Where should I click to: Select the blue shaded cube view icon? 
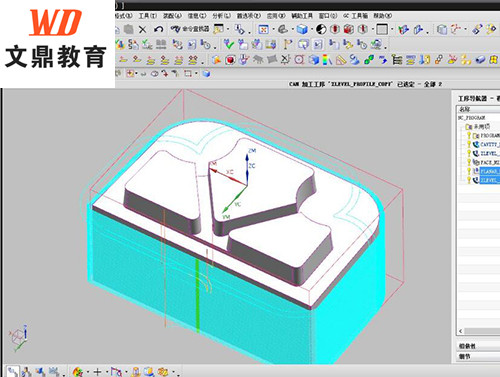coord(302,29)
